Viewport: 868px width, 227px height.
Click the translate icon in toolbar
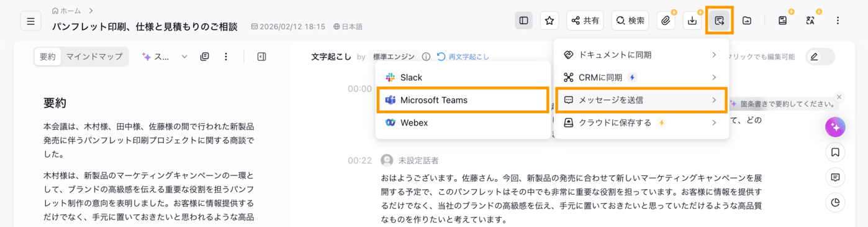click(810, 21)
